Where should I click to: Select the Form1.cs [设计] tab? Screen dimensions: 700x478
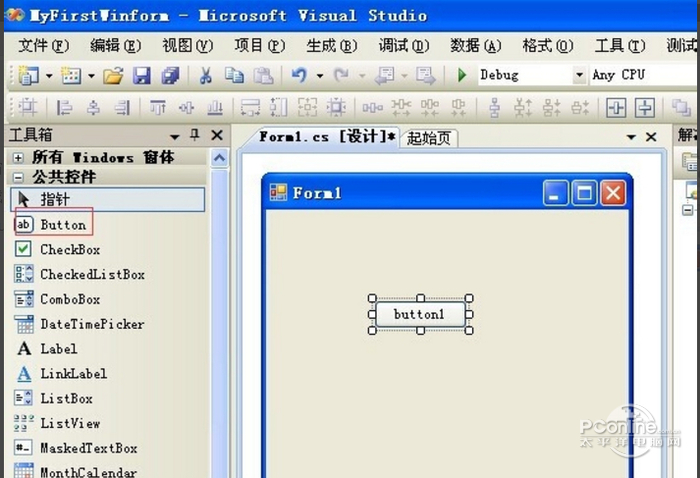coord(327,137)
